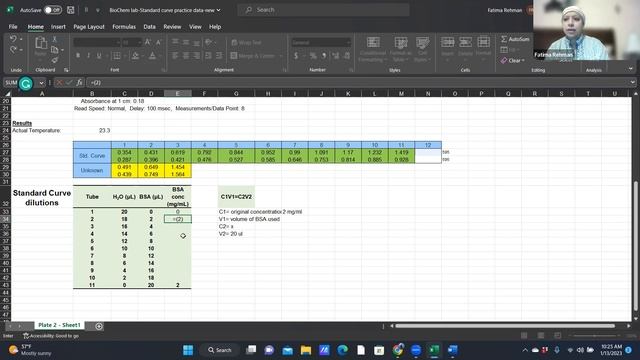Switch to the Formulas tab
640x360 pixels.
click(124, 27)
